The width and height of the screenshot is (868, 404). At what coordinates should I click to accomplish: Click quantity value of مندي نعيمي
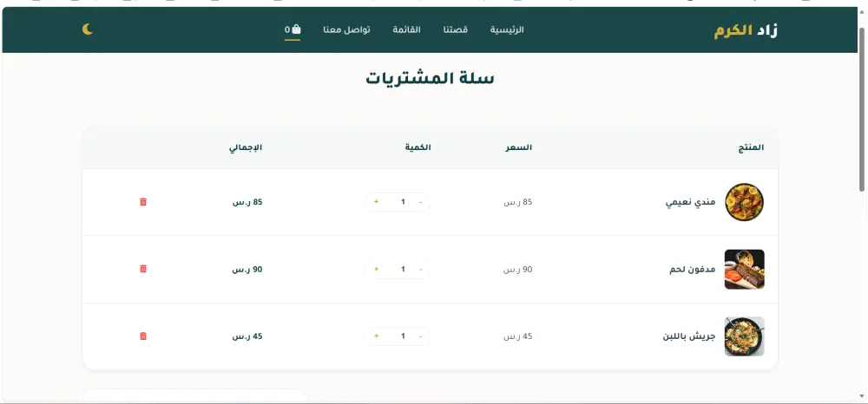click(403, 202)
